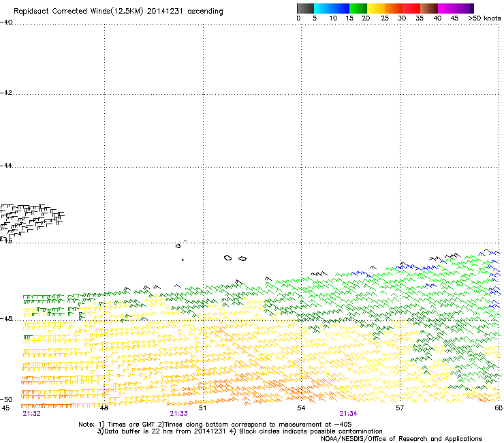Click the legend tick label 25
The width and height of the screenshot is (504, 443).
coord(385,18)
